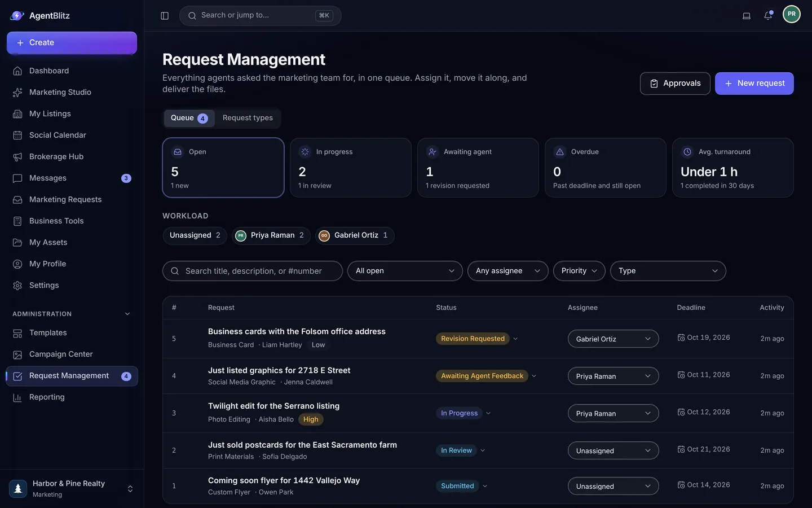Viewport: 812px width, 508px height.
Task: Open My Assets folder
Action: (72, 243)
